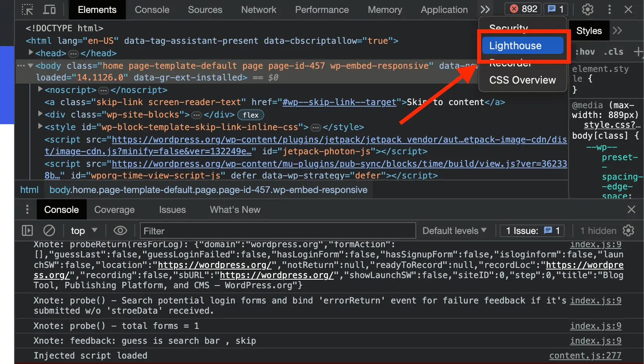Screen dimensions: 644x364
Task: Open the customize DevTools three-dot menu
Action: tap(609, 9)
